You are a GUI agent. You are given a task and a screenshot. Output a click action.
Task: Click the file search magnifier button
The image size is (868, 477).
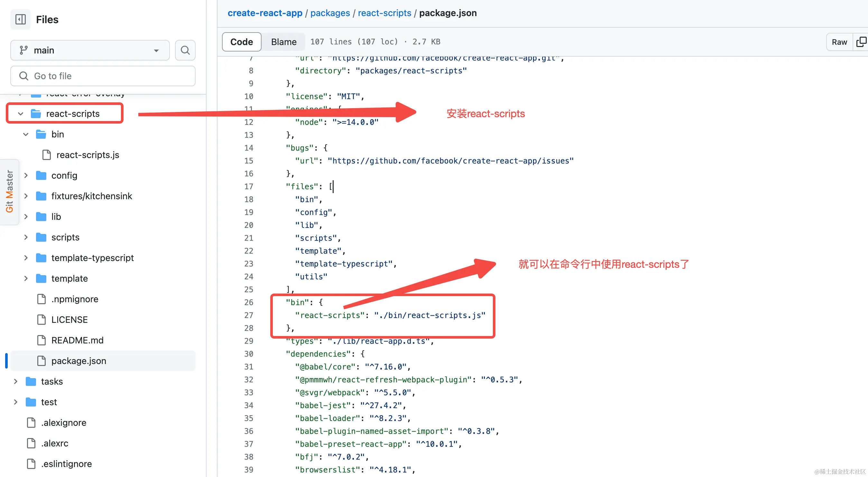185,50
